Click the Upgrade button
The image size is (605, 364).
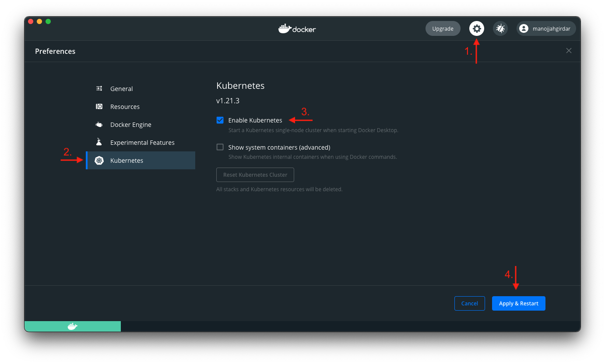[x=443, y=28]
